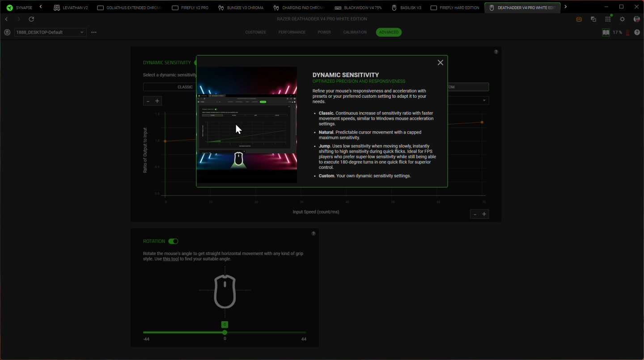Screen dimensions: 644x360
Task: Open Rotation panel help icon
Action: click(x=314, y=234)
